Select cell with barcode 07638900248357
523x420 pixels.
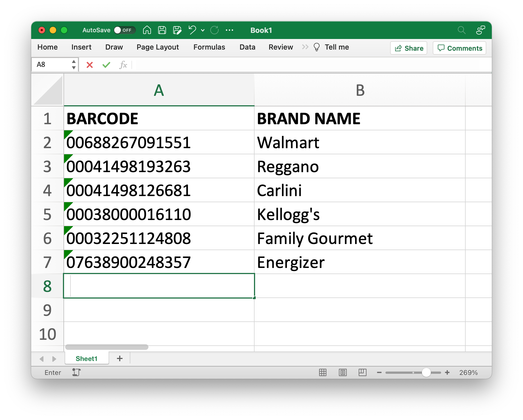159,262
